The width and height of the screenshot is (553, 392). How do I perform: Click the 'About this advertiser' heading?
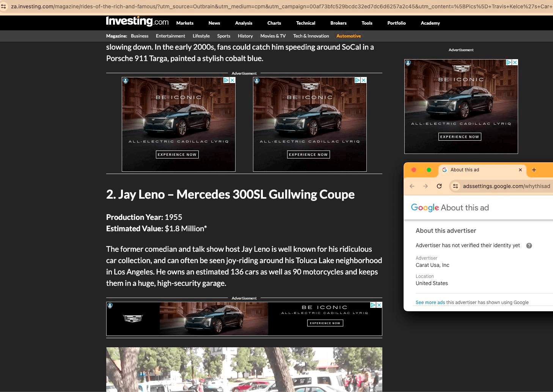click(446, 231)
